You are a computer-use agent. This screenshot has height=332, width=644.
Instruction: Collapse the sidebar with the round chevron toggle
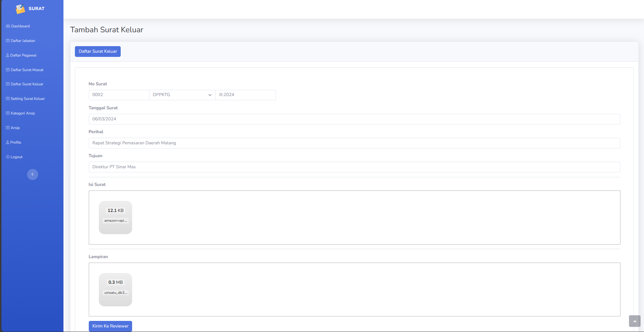33,174
